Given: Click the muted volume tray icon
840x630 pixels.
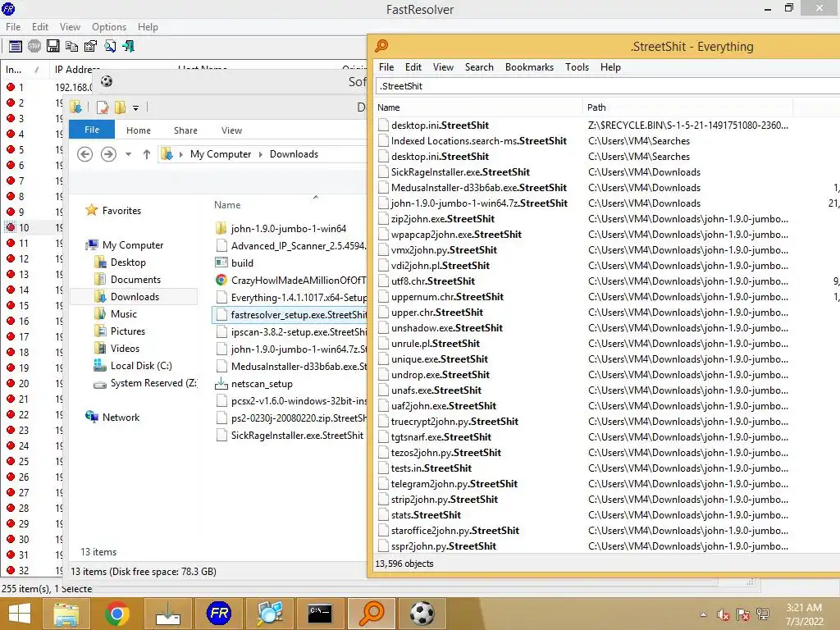Looking at the screenshot, I should (724, 614).
